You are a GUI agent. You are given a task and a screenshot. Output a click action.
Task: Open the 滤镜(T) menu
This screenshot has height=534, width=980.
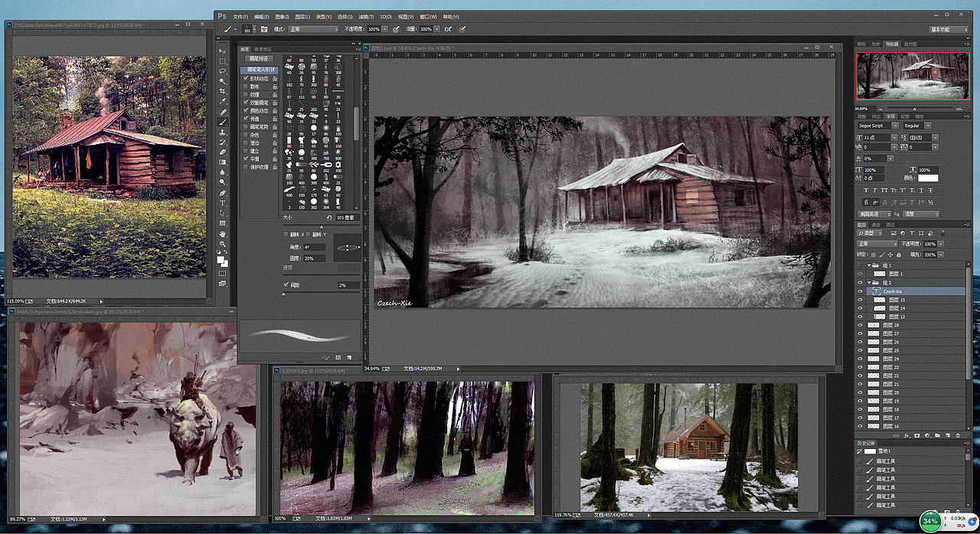[366, 17]
